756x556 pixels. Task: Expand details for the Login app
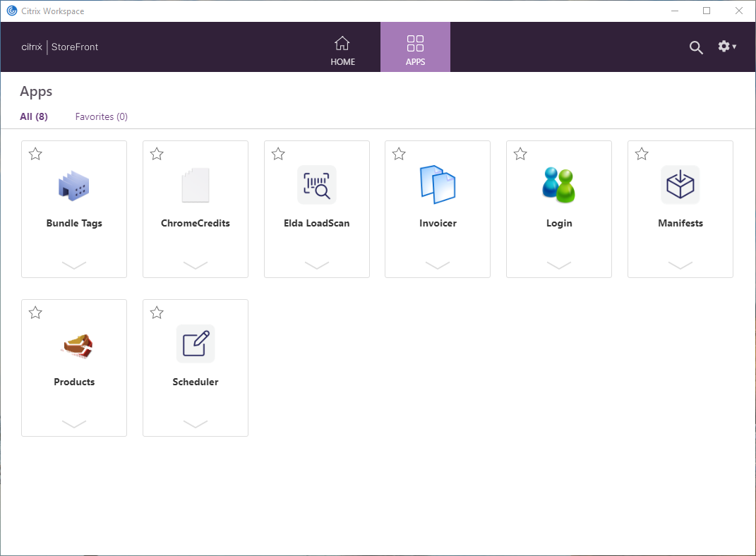pos(559,266)
